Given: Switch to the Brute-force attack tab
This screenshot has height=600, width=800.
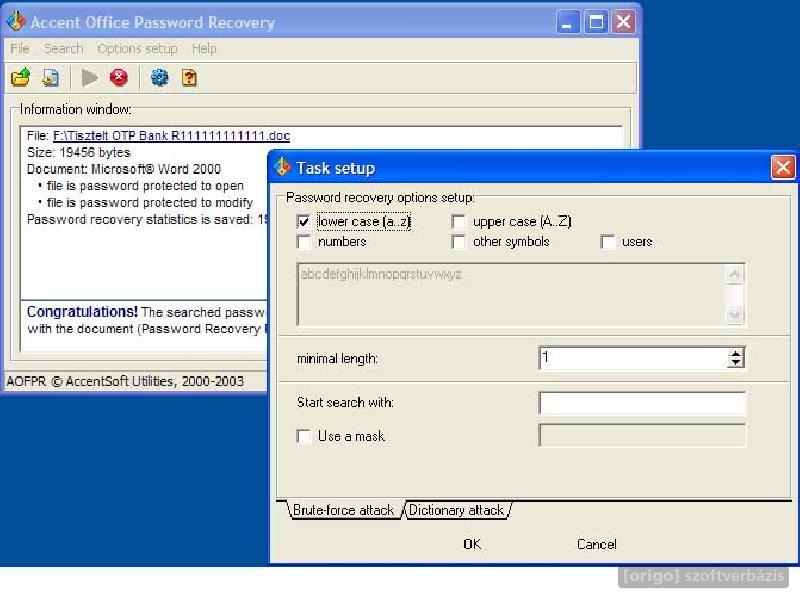Looking at the screenshot, I should pyautogui.click(x=343, y=510).
